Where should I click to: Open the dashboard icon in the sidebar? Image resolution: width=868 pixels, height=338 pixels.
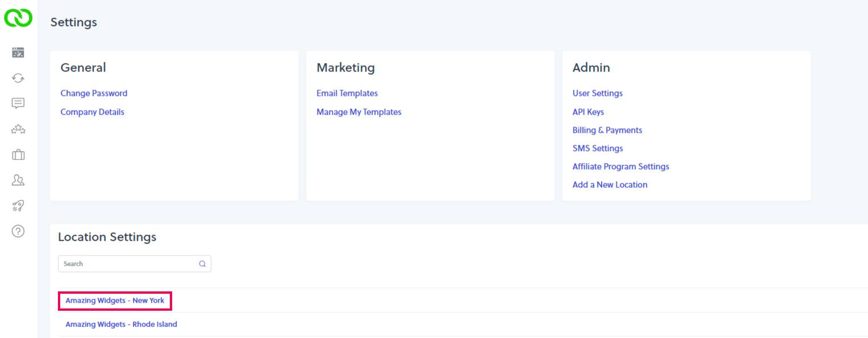[18, 53]
